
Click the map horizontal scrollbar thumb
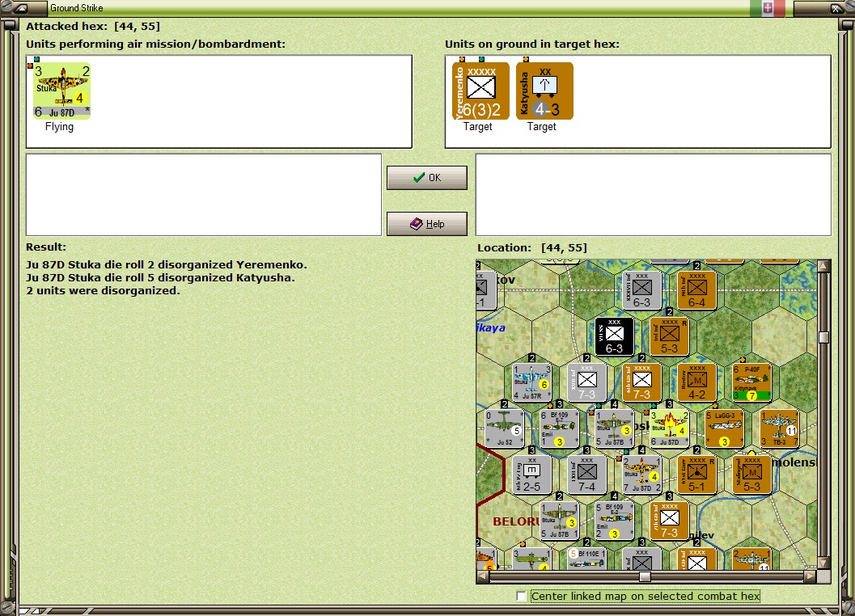click(645, 576)
